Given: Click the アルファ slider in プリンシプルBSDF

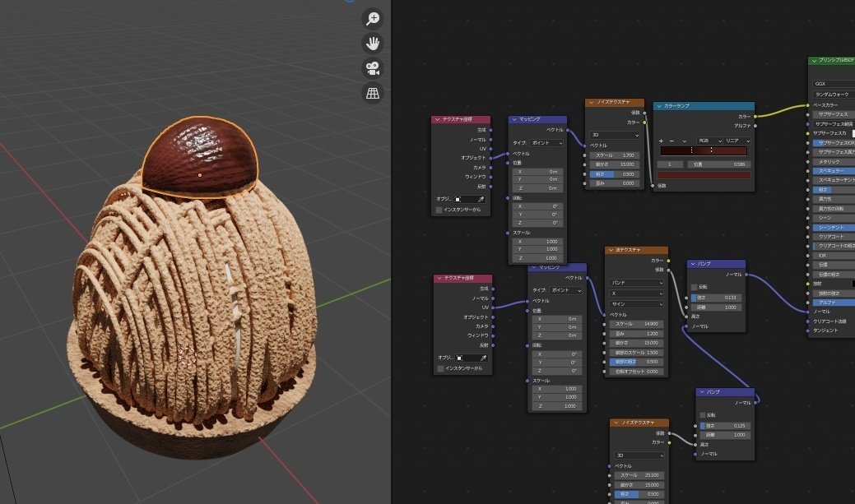Looking at the screenshot, I should tap(834, 303).
